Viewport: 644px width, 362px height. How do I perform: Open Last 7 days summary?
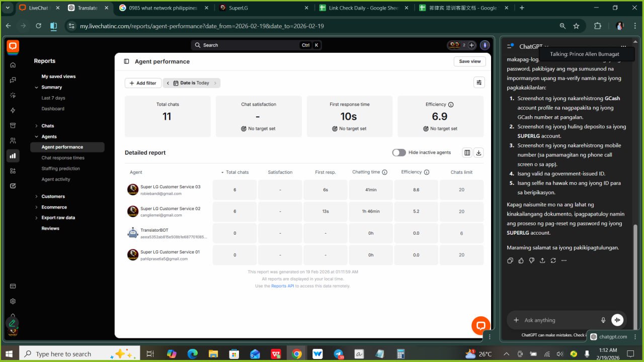click(x=53, y=98)
